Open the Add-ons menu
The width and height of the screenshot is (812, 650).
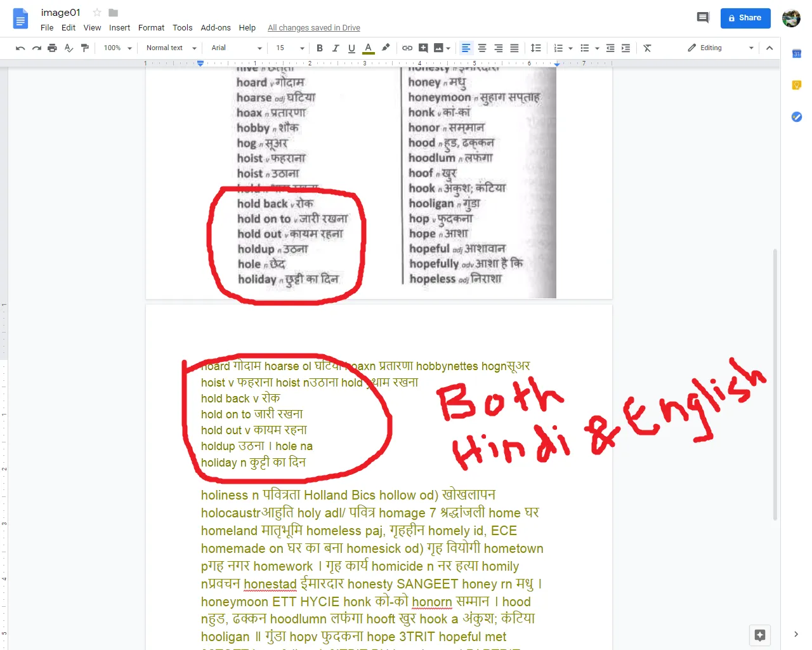(216, 28)
